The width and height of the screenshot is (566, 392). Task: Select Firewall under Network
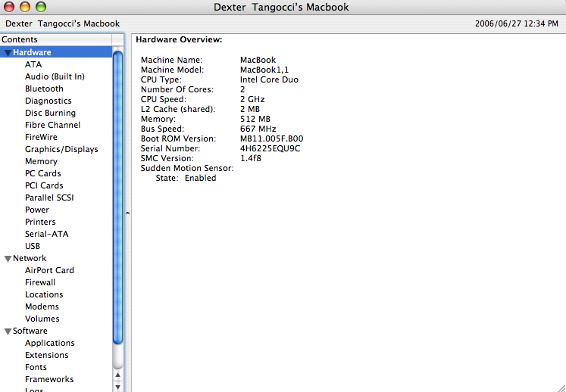click(x=40, y=282)
